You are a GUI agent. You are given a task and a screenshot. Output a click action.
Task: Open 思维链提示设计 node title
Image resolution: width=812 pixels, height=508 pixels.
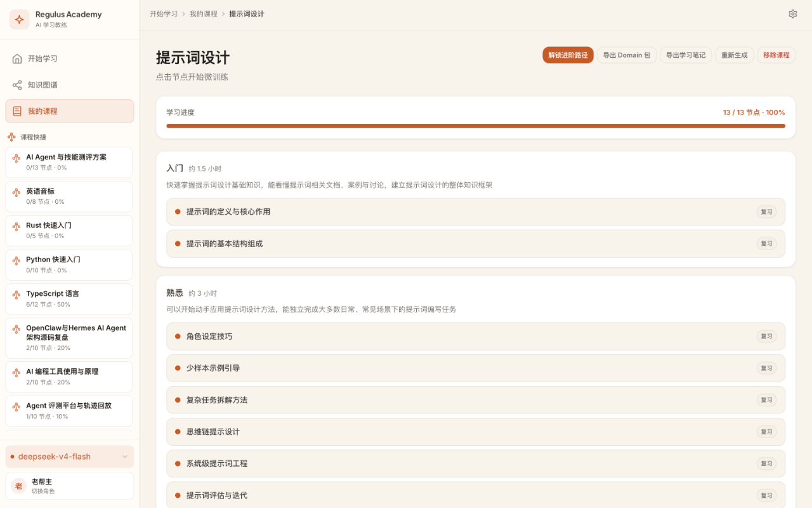pyautogui.click(x=213, y=432)
